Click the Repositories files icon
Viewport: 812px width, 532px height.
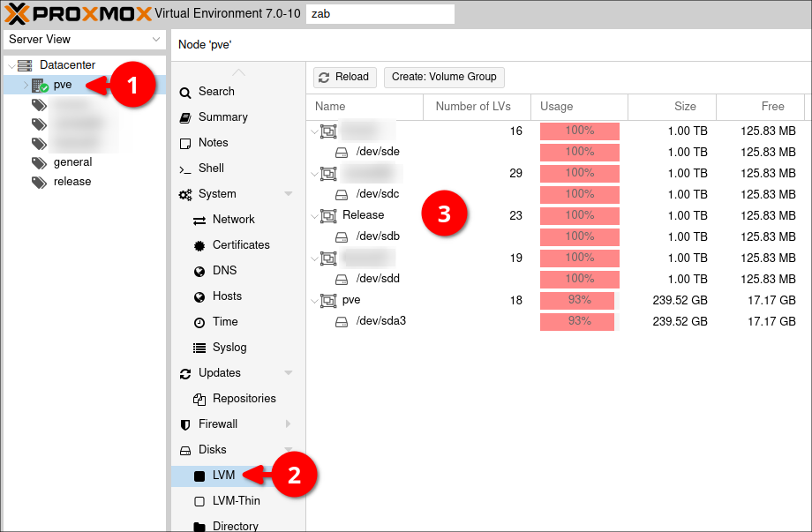pyautogui.click(x=199, y=399)
